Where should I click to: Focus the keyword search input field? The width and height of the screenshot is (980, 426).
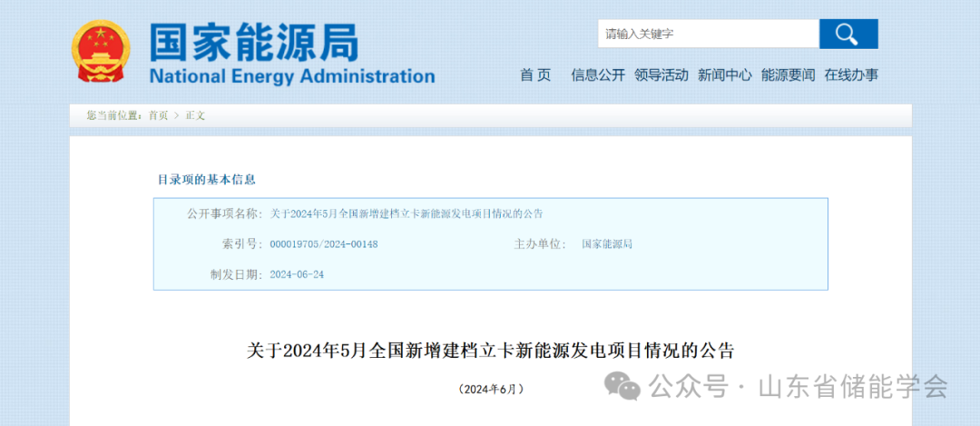[x=708, y=34]
